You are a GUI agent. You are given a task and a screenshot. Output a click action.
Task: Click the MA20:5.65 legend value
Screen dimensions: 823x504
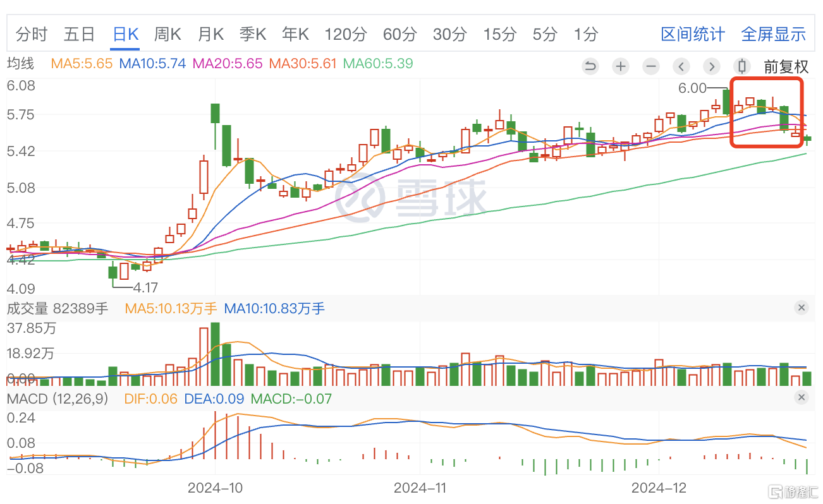tap(228, 64)
